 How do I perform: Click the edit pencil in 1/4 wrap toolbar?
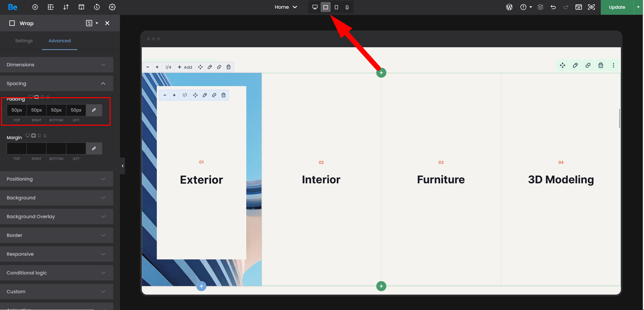click(210, 67)
